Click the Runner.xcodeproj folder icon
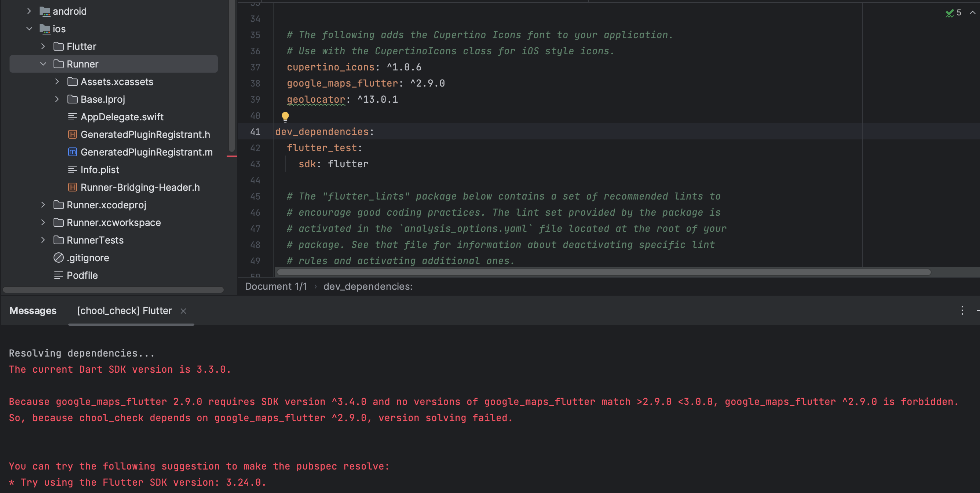 [x=59, y=205]
